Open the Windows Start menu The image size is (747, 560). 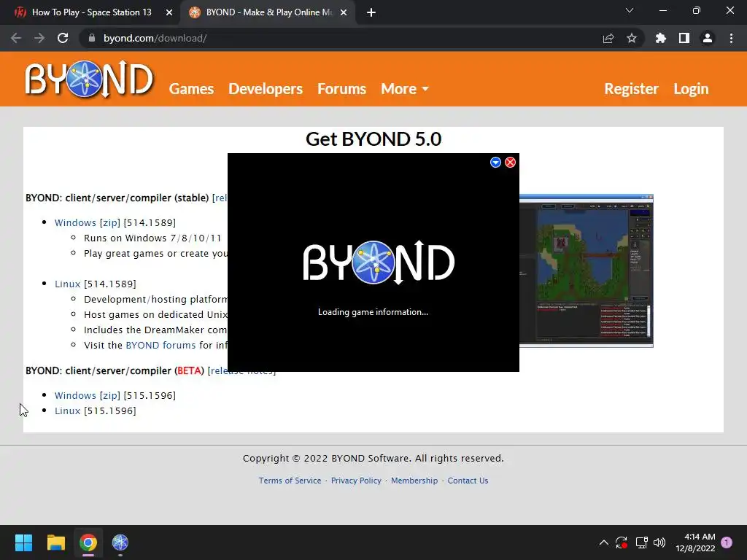(x=23, y=542)
